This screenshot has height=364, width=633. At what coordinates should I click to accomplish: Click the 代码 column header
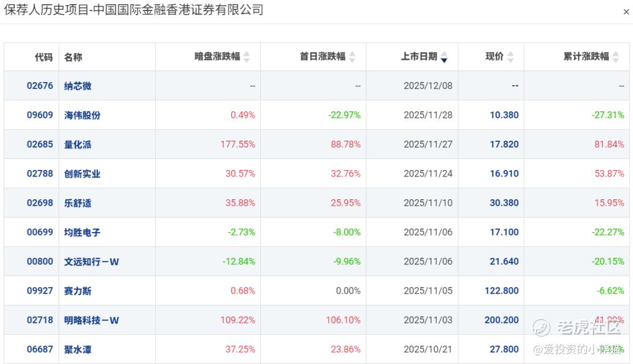[x=43, y=57]
